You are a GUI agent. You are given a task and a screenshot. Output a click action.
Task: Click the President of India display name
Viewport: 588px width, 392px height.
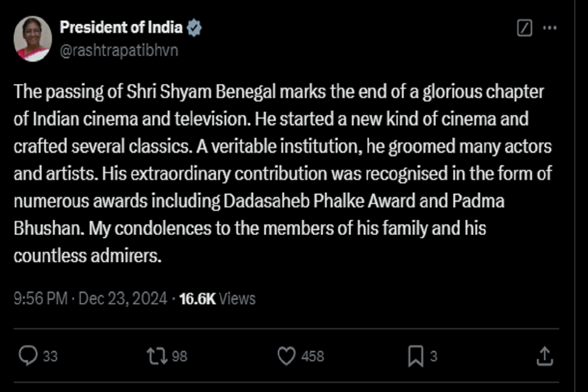(x=121, y=28)
